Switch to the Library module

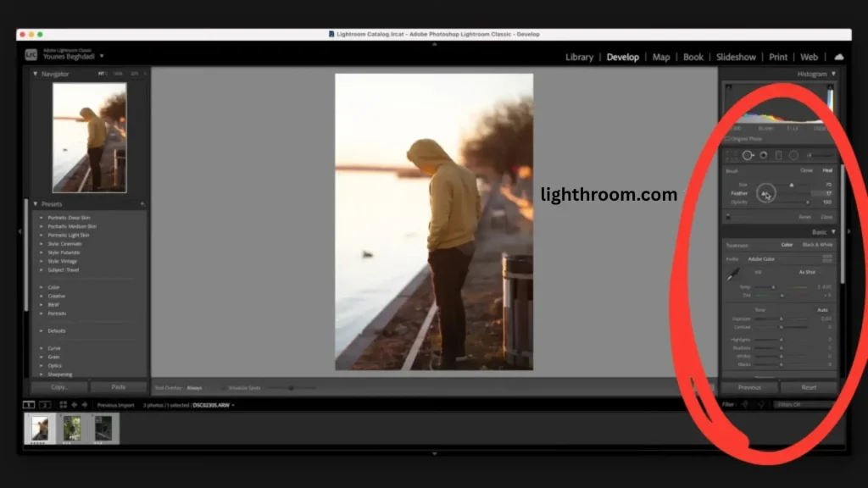tap(579, 57)
